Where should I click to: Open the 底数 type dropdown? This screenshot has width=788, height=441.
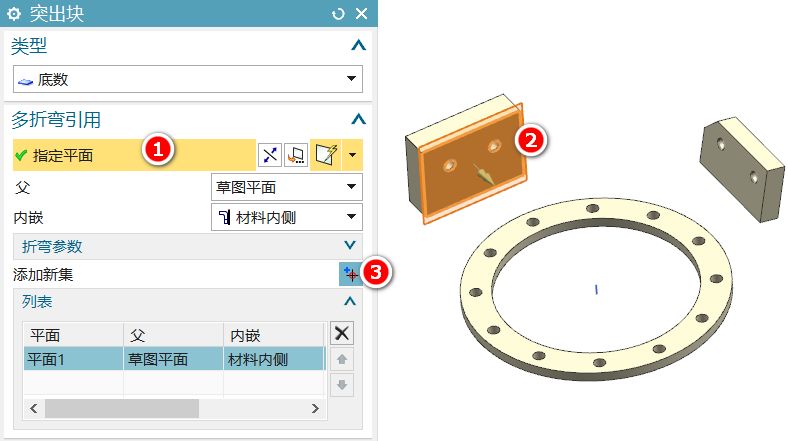[350, 79]
